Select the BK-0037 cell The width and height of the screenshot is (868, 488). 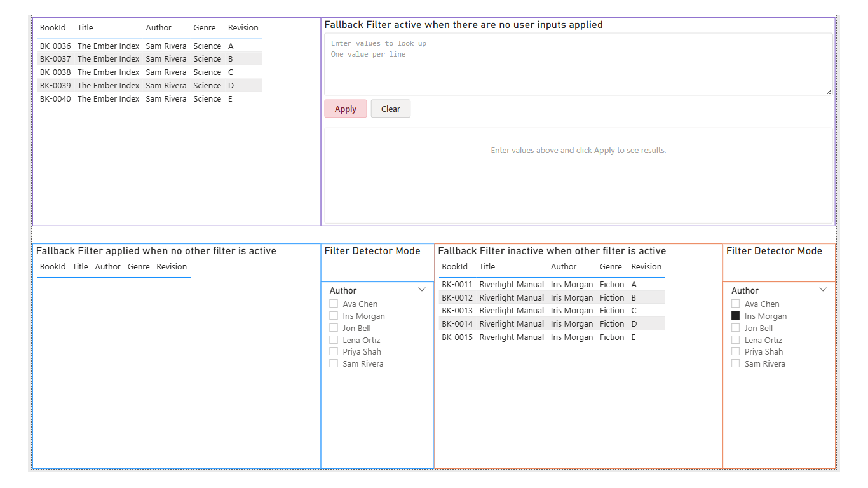point(55,59)
